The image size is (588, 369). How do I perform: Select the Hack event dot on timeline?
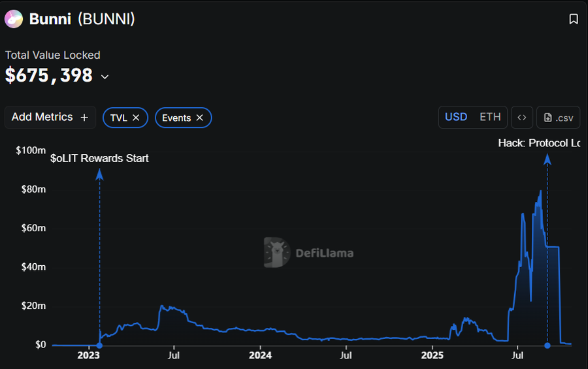pos(547,345)
